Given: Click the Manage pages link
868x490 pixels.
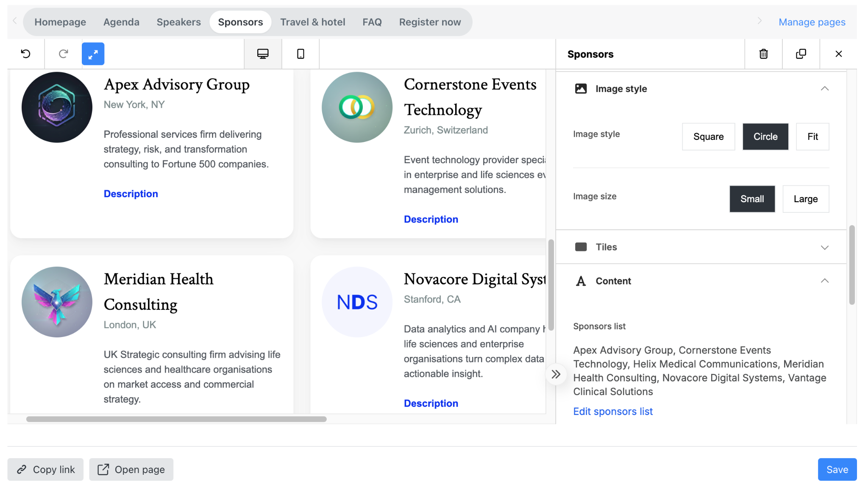Looking at the screenshot, I should click(x=812, y=22).
